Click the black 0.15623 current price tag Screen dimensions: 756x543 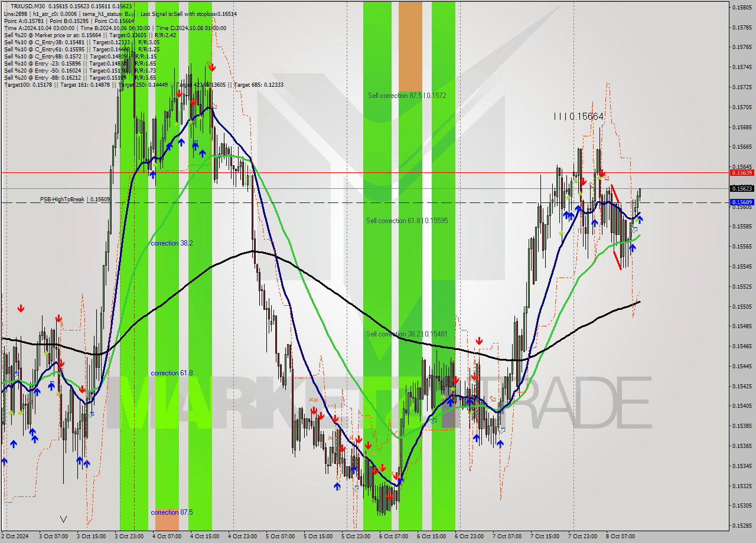click(742, 188)
